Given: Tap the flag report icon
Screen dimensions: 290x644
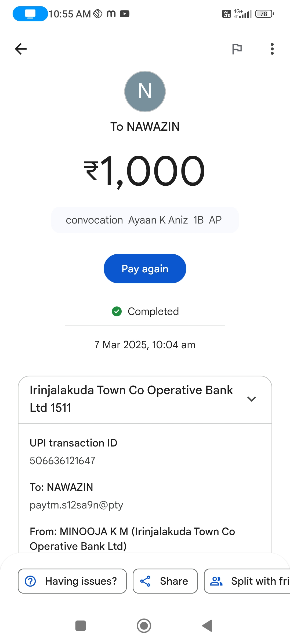Looking at the screenshot, I should pyautogui.click(x=237, y=49).
